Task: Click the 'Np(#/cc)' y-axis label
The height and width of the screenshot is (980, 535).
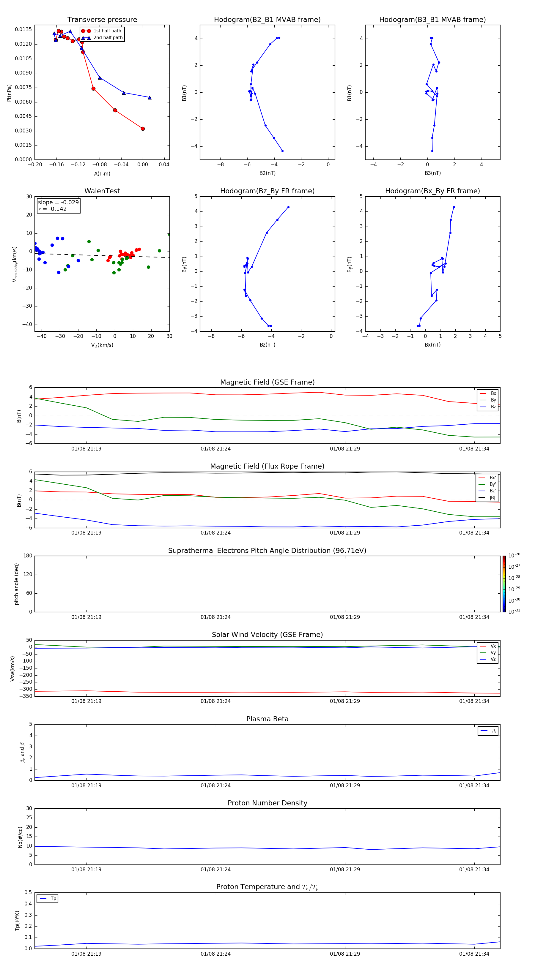Action: (x=20, y=837)
